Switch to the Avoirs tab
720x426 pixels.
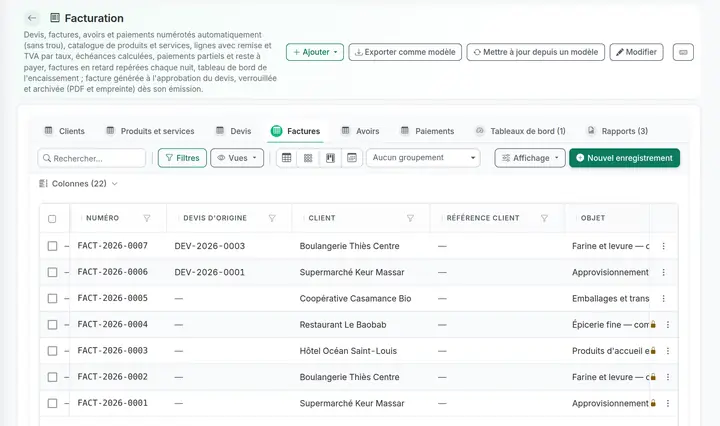360,131
